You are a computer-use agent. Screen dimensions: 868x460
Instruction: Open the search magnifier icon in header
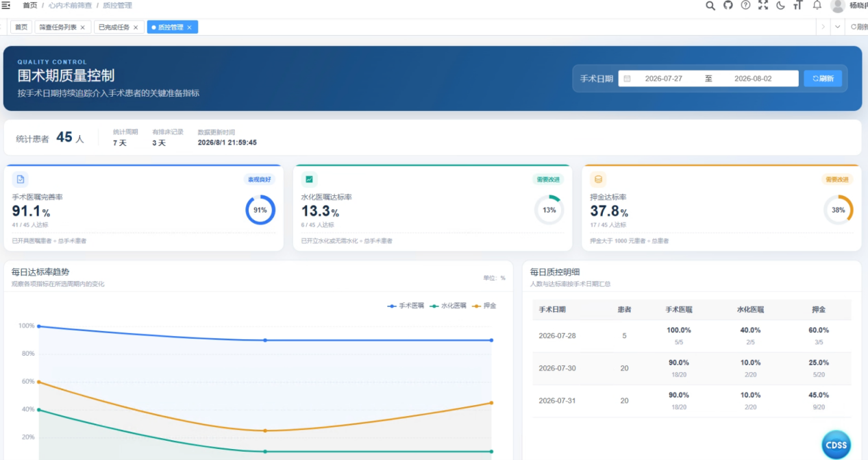pos(710,5)
